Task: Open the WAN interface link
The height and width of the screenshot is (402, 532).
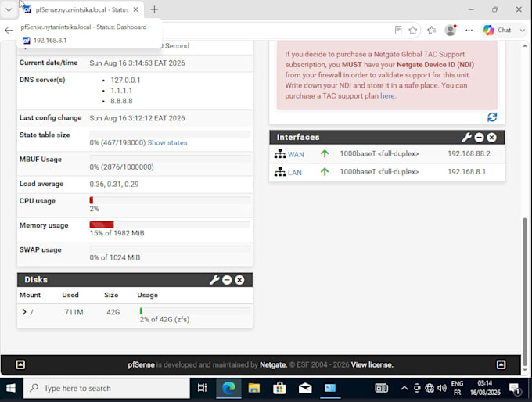Action: 296,154
